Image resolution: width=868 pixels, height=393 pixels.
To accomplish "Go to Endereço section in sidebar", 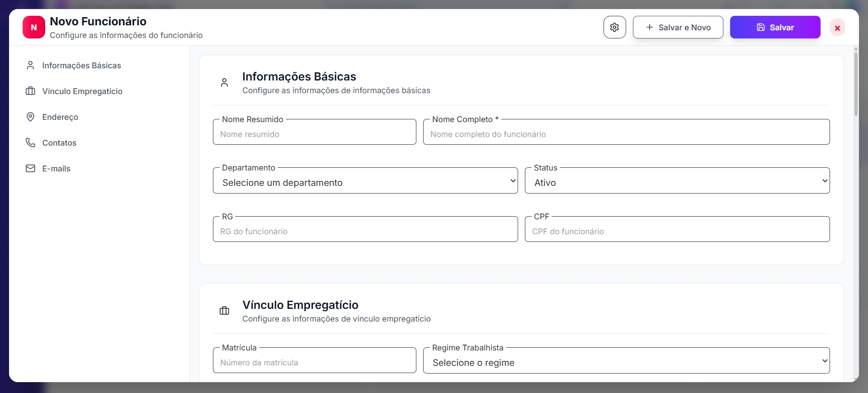I will tap(60, 117).
